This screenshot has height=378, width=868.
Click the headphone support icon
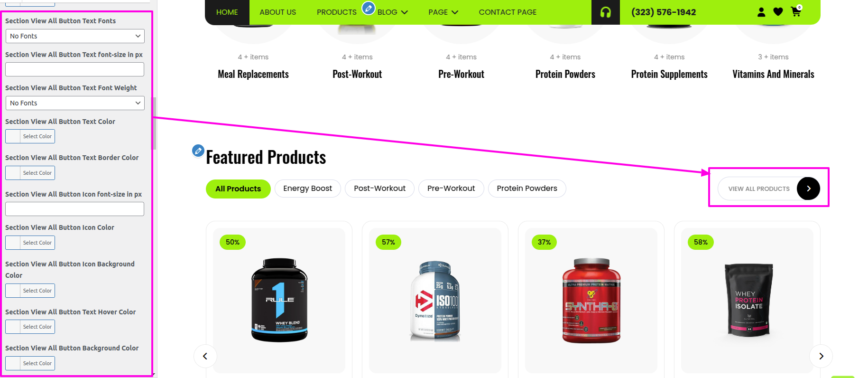[605, 12]
